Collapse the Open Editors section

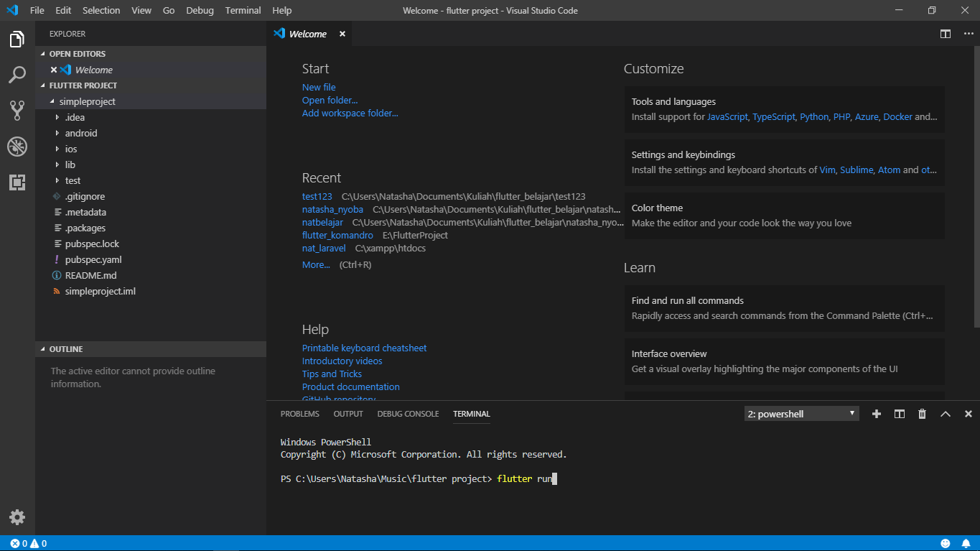[151, 54]
